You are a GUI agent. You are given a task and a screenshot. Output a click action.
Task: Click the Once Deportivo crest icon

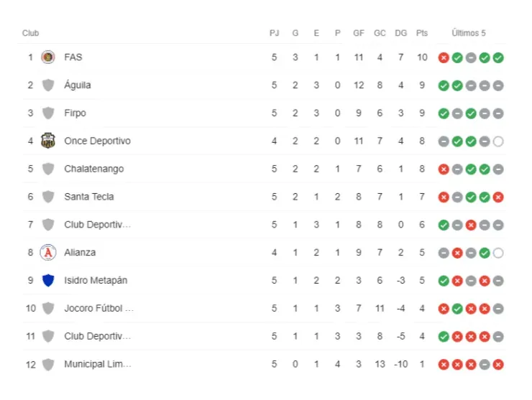48,141
